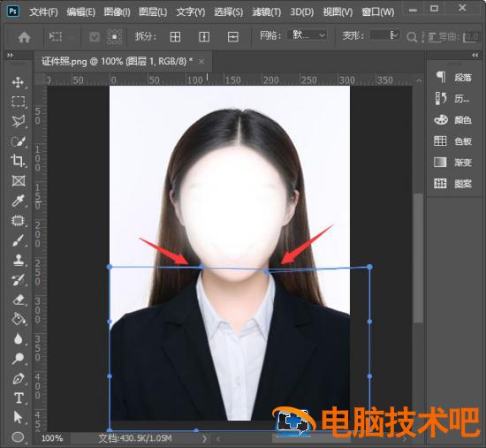Open the 图层(L) menu
Viewport: 486px width, 448px height.
click(153, 12)
